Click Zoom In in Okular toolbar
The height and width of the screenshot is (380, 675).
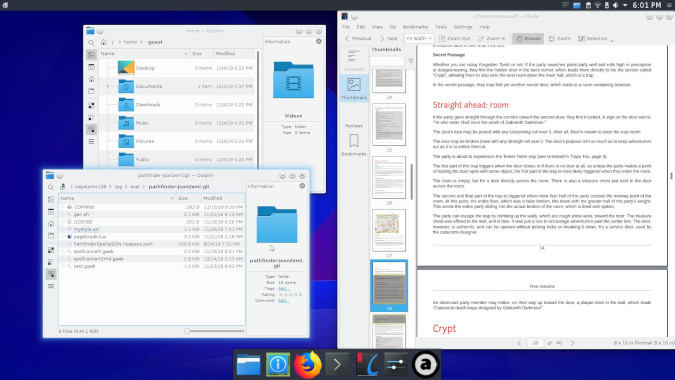point(492,38)
